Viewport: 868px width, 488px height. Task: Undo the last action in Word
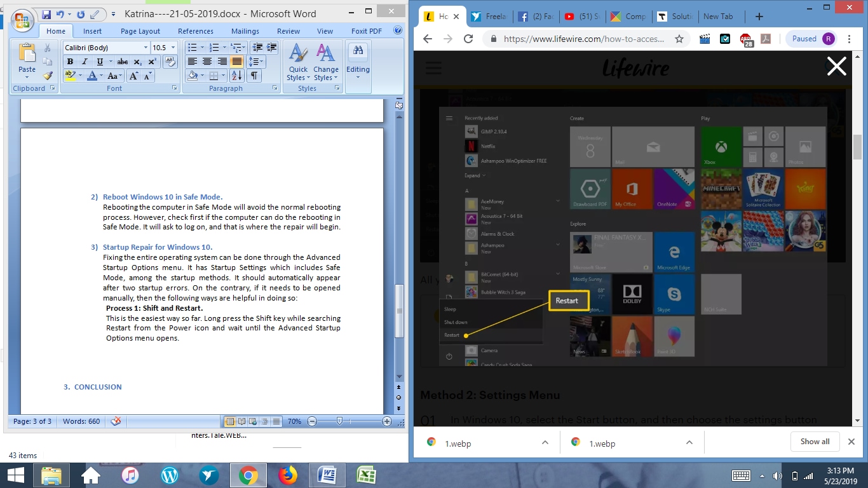coord(60,14)
